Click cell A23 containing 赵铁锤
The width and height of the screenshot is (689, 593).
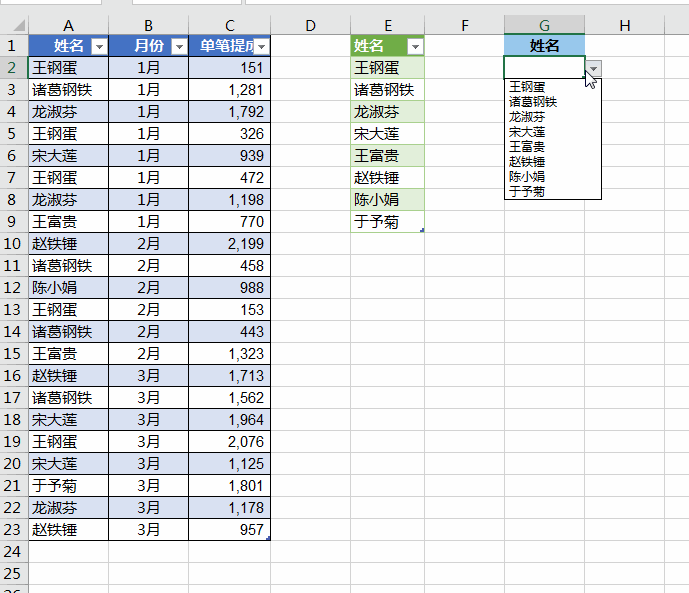pos(69,529)
